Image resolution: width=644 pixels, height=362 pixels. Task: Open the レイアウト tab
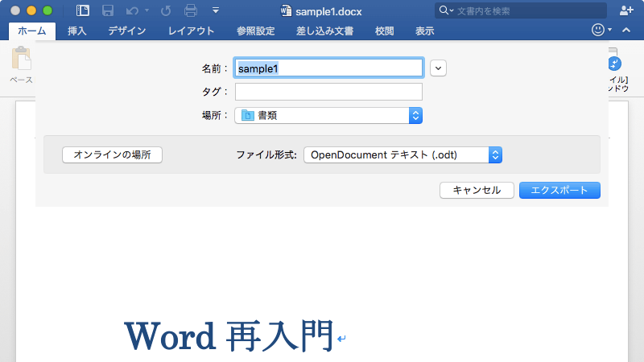pos(191,31)
